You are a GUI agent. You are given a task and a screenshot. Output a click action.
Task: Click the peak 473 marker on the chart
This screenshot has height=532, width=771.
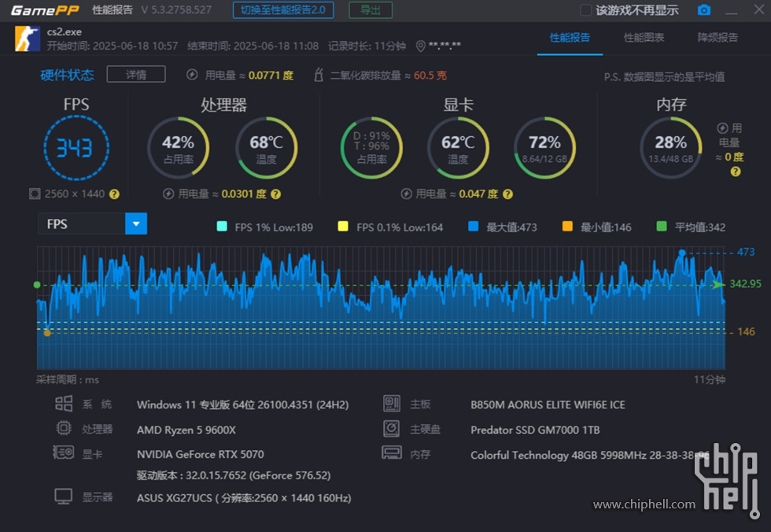click(x=682, y=253)
